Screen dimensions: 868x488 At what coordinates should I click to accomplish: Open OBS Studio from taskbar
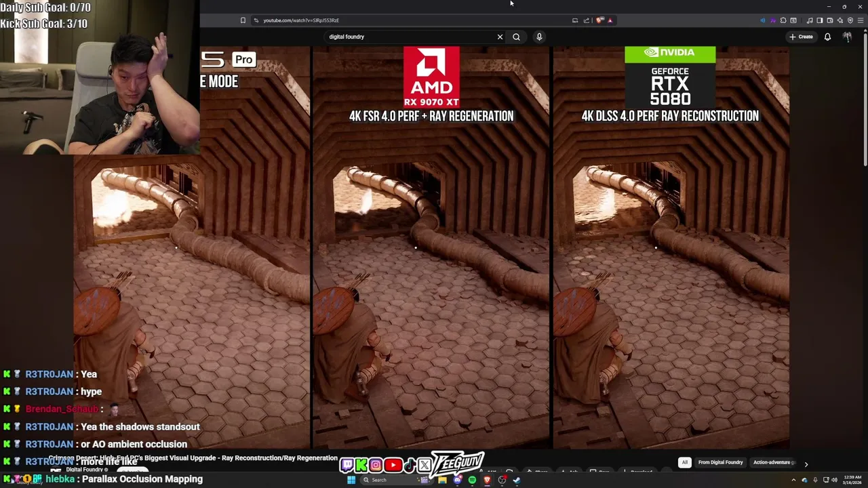(502, 480)
